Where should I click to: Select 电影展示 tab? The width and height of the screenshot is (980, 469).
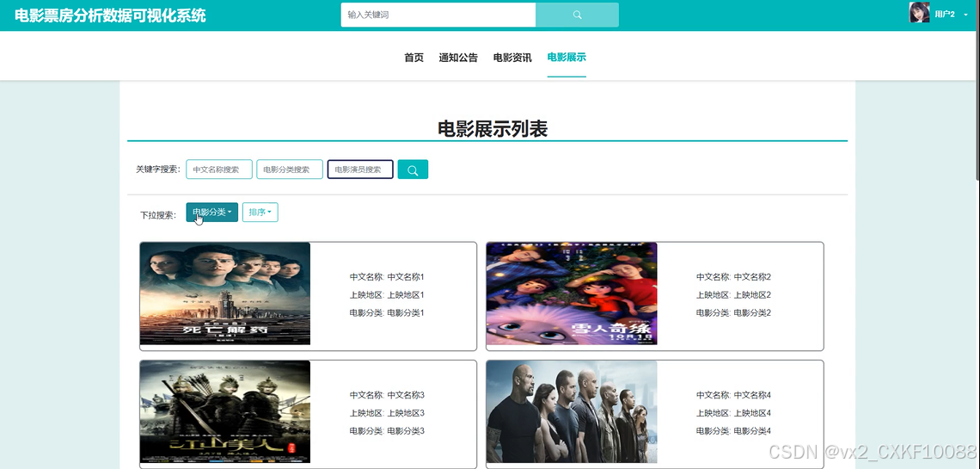click(567, 58)
